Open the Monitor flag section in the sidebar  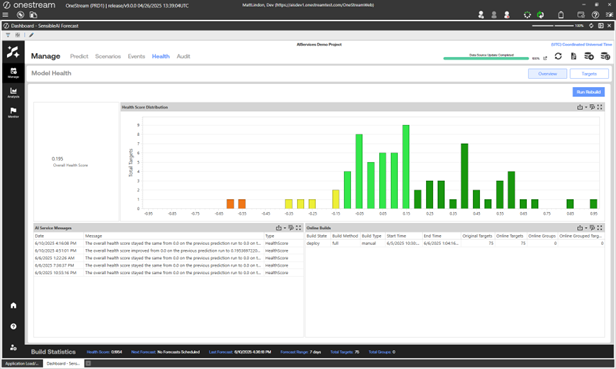(13, 112)
